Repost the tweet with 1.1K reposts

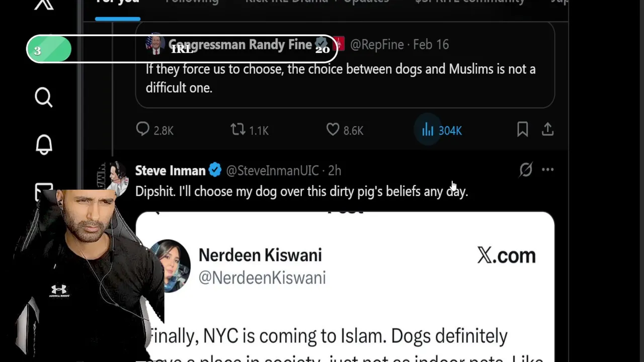click(238, 130)
